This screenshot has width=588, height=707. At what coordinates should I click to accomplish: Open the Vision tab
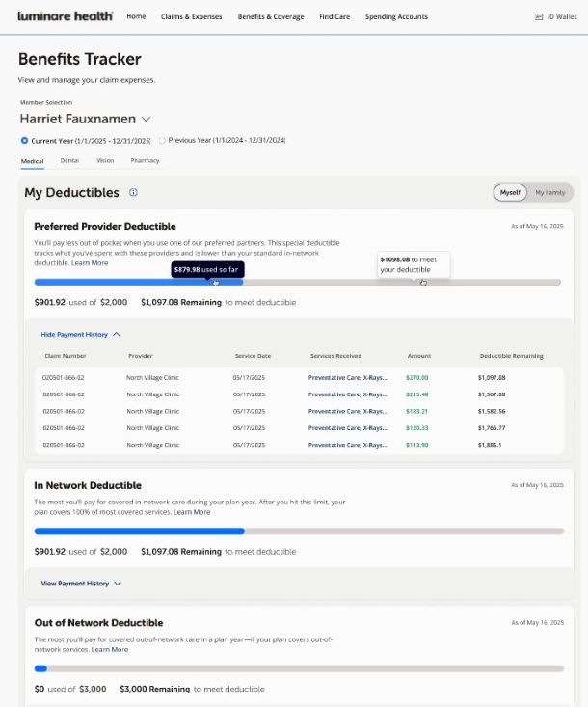(x=105, y=161)
